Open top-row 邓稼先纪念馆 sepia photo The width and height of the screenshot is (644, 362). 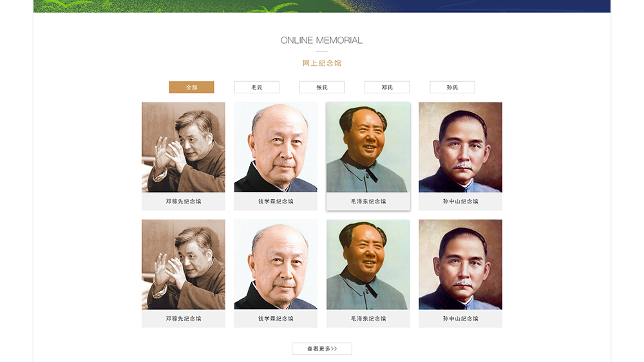point(184,147)
